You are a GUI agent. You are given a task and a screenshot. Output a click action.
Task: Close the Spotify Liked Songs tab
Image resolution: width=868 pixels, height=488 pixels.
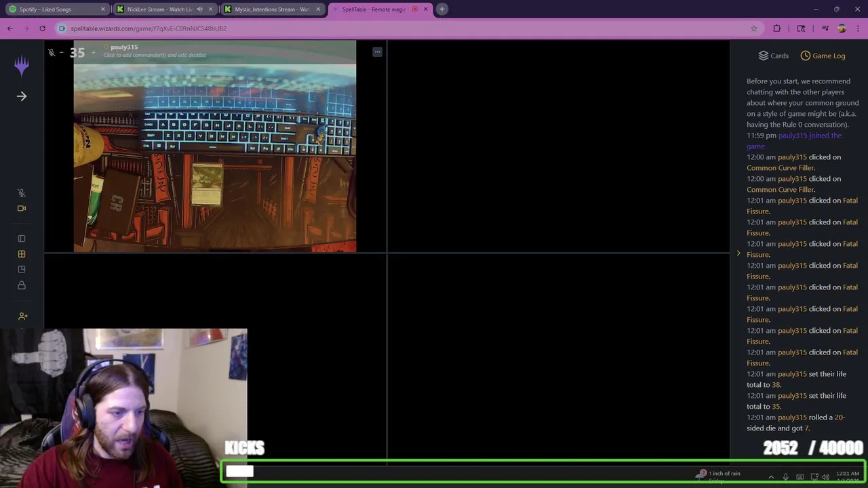103,9
